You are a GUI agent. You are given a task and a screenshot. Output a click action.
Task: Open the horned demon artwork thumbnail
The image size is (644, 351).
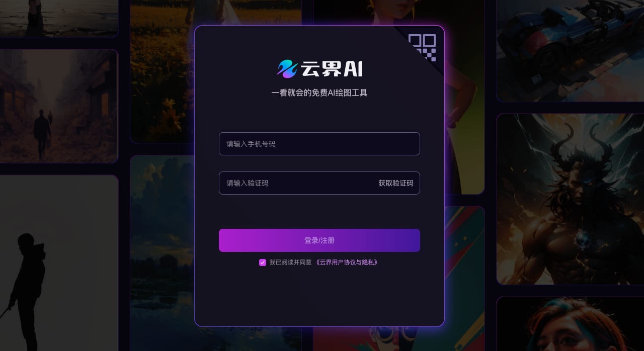click(570, 199)
